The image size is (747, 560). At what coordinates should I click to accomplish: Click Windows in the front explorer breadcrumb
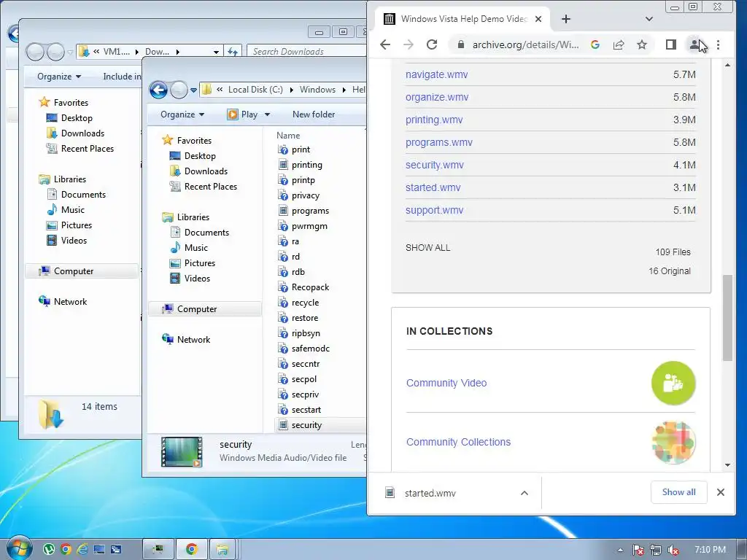[x=317, y=90]
